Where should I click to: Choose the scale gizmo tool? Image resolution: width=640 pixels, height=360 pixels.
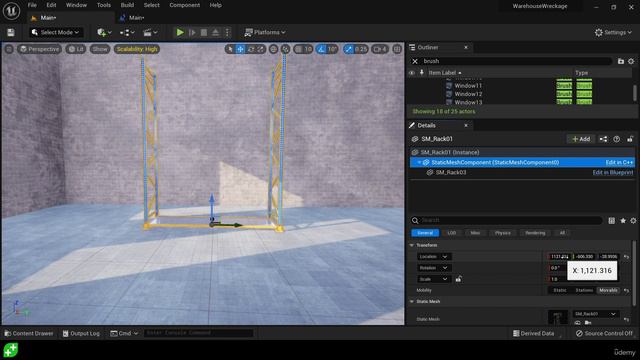260,49
